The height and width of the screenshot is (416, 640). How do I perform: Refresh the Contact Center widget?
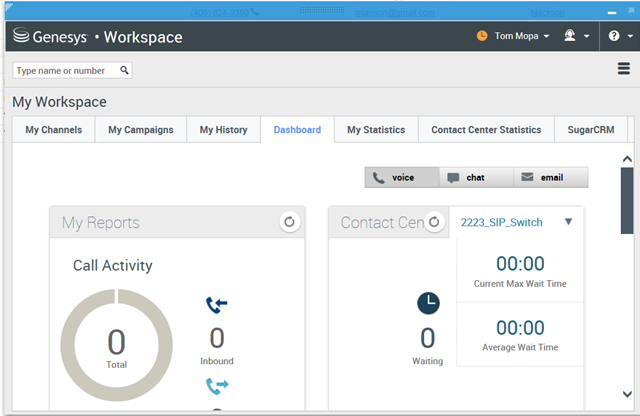click(434, 222)
